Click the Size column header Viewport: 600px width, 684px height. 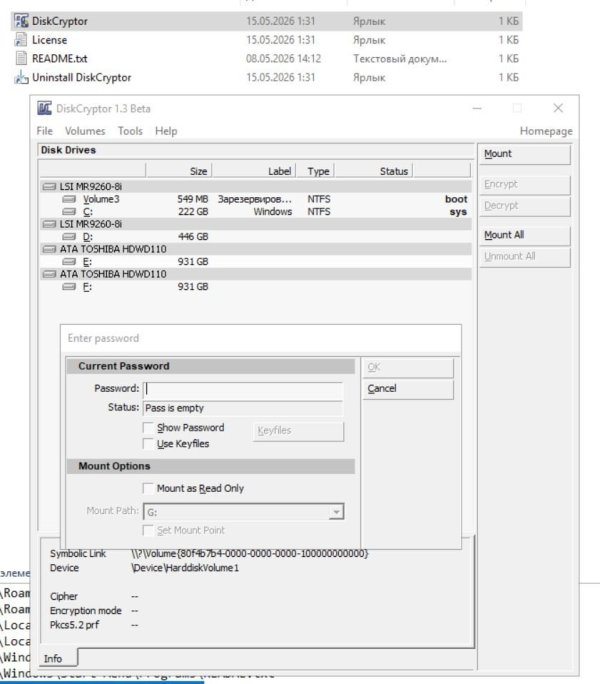(178, 171)
